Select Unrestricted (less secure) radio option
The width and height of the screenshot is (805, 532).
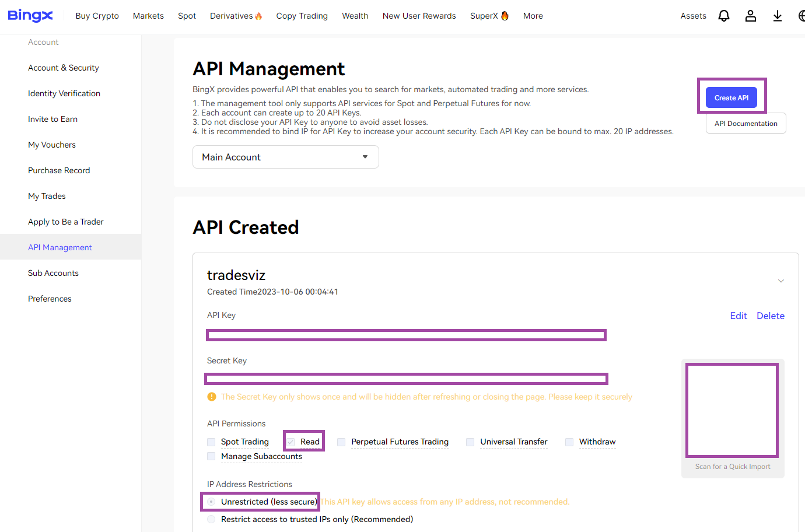point(211,502)
